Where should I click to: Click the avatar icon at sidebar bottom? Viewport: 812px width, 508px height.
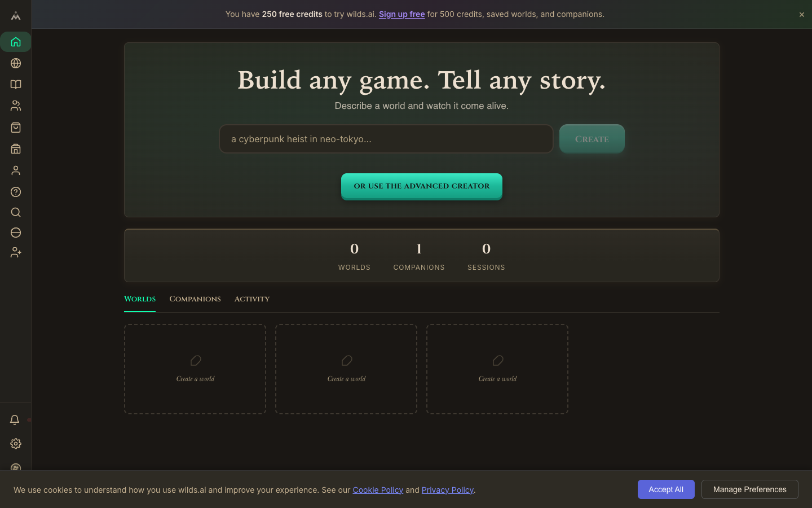click(x=16, y=467)
